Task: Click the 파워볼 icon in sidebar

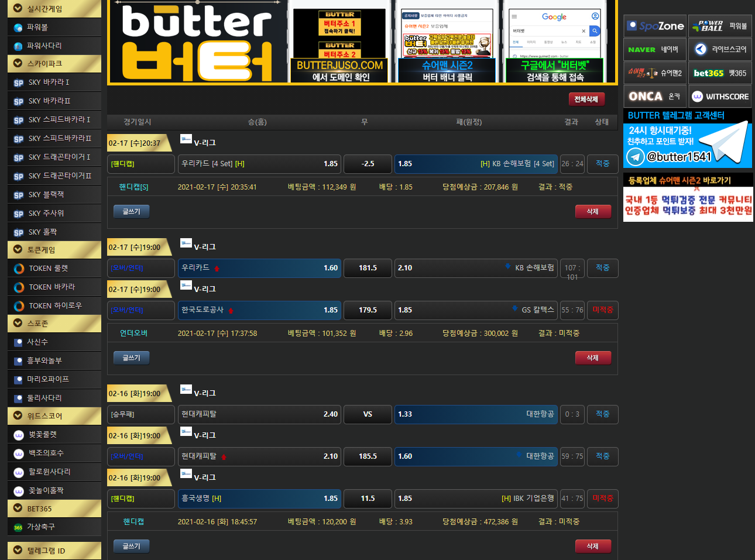Action: (x=18, y=28)
